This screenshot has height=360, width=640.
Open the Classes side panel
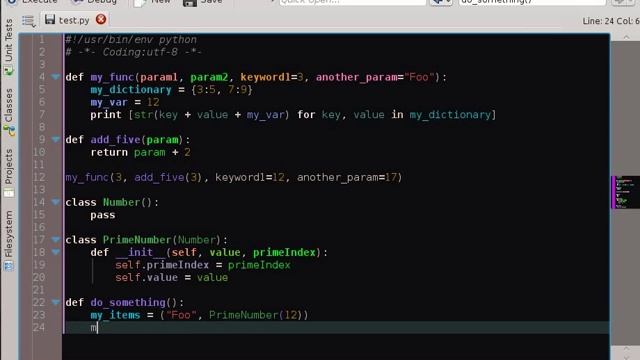(x=9, y=112)
